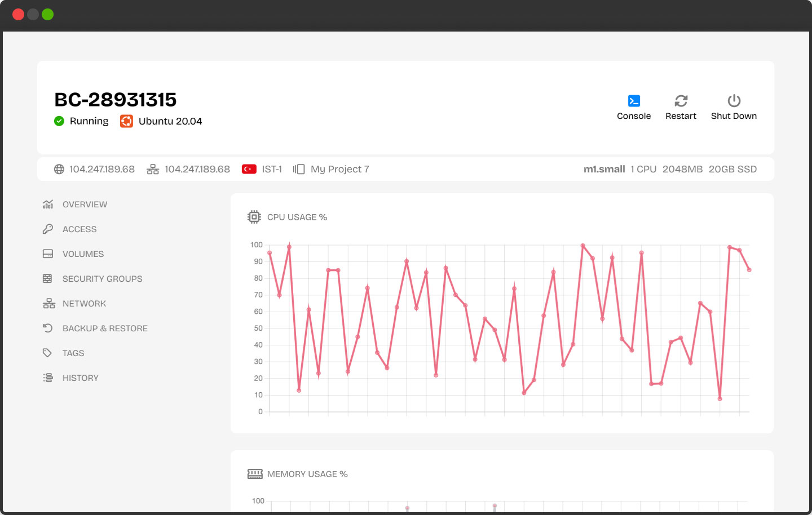Click the memory module icon beside MEMORY USAGE

(255, 473)
